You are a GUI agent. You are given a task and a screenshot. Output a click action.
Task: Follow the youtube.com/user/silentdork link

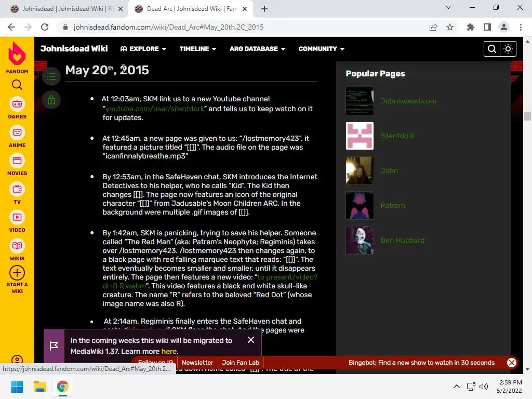155,109
